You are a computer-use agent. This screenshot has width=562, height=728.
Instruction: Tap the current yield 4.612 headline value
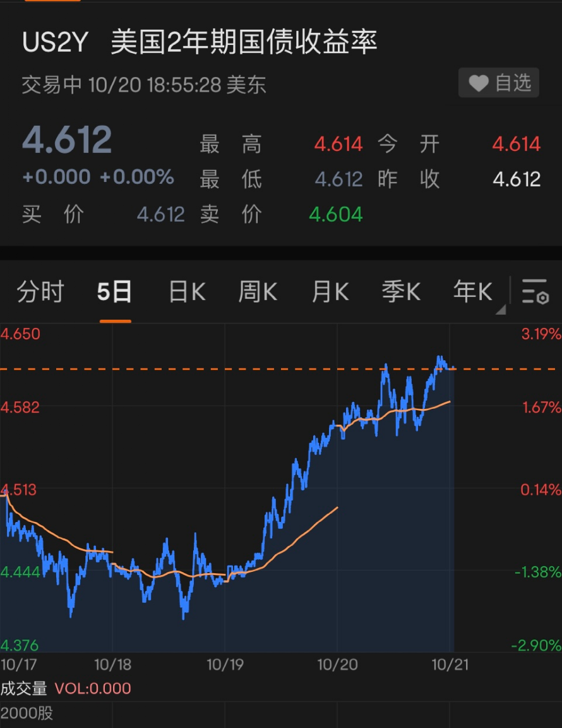click(68, 140)
